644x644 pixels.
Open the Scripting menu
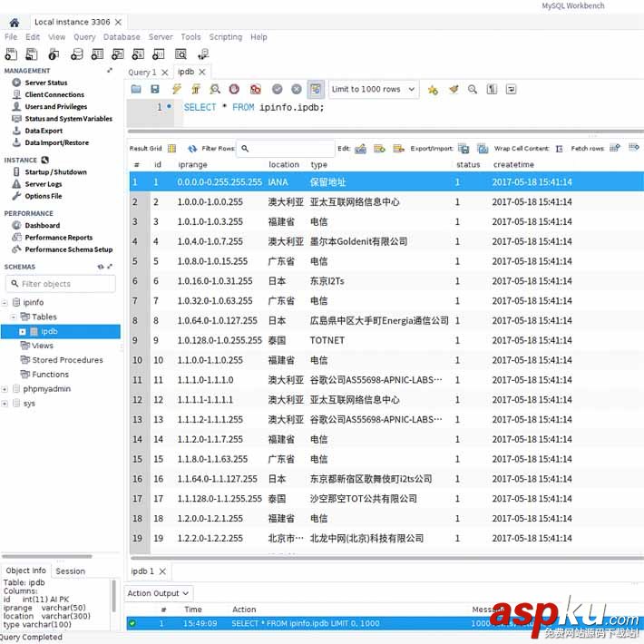[226, 37]
